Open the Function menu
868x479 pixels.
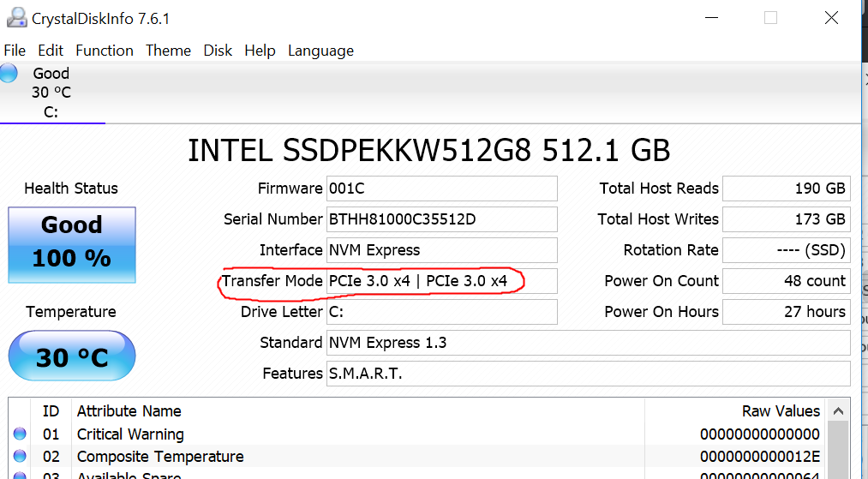(x=104, y=51)
